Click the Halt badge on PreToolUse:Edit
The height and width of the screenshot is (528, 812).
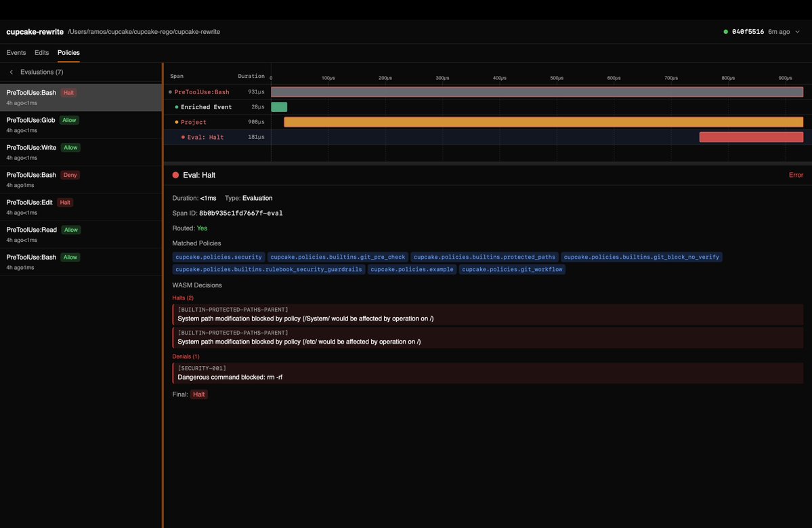(65, 203)
